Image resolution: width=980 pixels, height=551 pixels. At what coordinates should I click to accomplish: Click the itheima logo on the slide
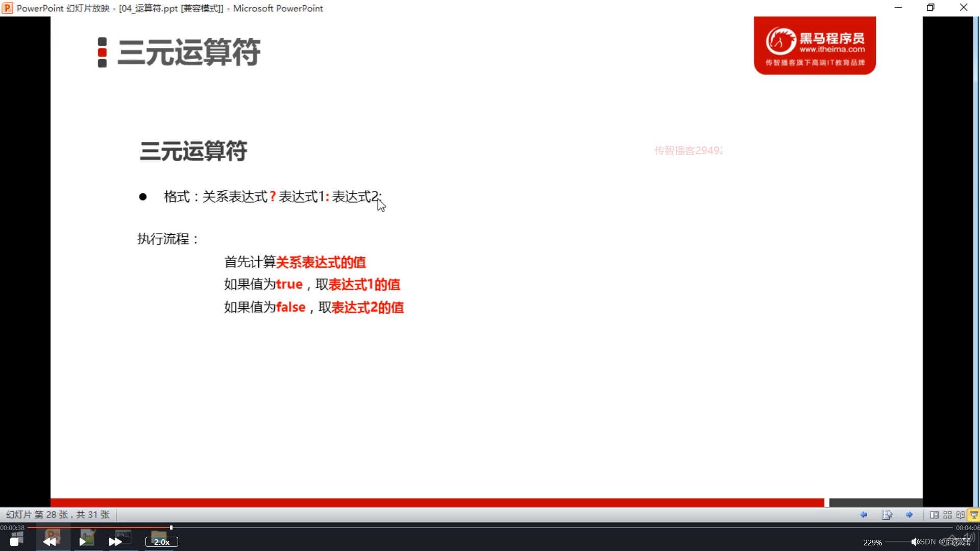[x=815, y=45]
